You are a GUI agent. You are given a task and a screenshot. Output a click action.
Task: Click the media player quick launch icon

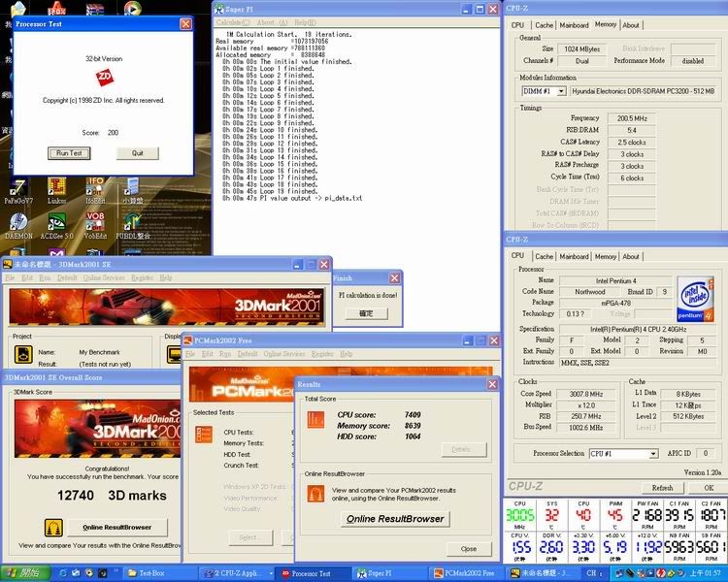click(x=89, y=573)
